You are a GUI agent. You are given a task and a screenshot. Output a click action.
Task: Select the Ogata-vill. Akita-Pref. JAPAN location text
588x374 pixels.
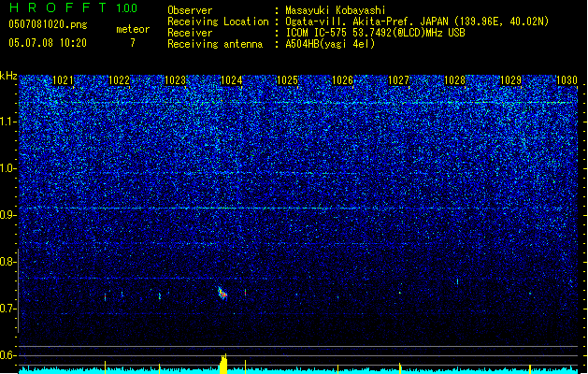pos(417,22)
